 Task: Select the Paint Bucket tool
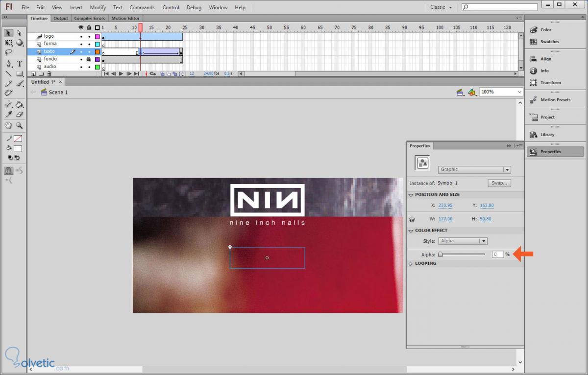coord(20,104)
